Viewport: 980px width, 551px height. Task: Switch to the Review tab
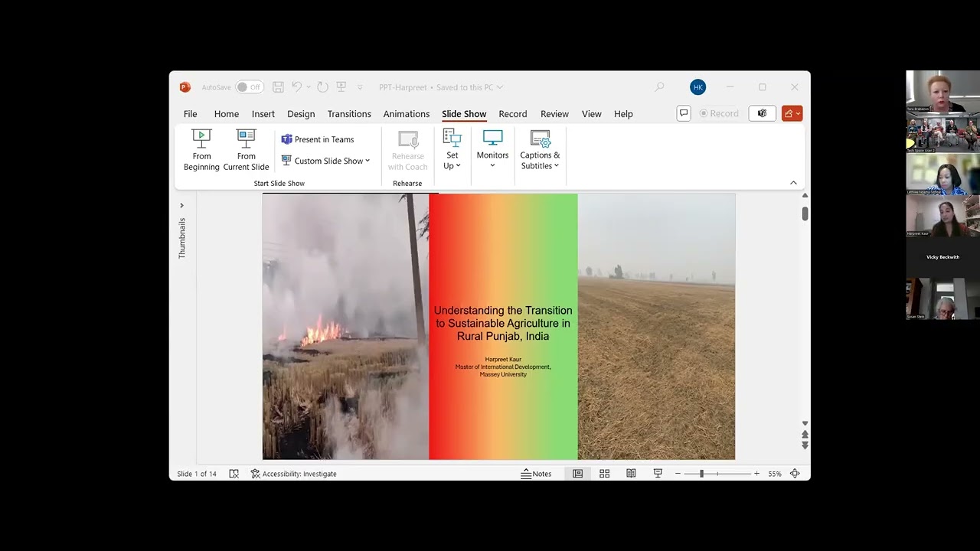(554, 114)
